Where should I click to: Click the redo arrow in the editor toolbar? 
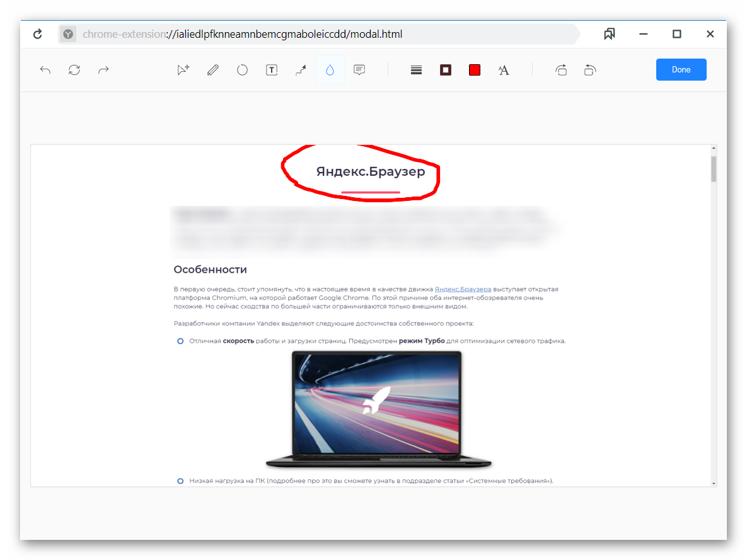pyautogui.click(x=103, y=70)
